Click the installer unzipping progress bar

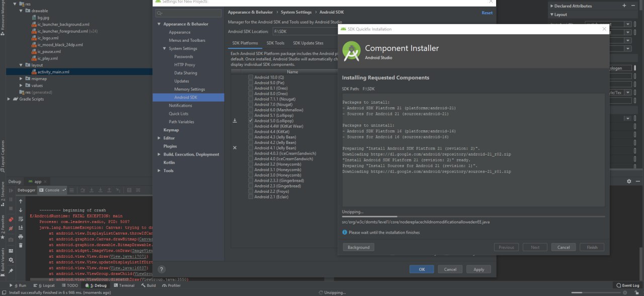[x=473, y=216]
